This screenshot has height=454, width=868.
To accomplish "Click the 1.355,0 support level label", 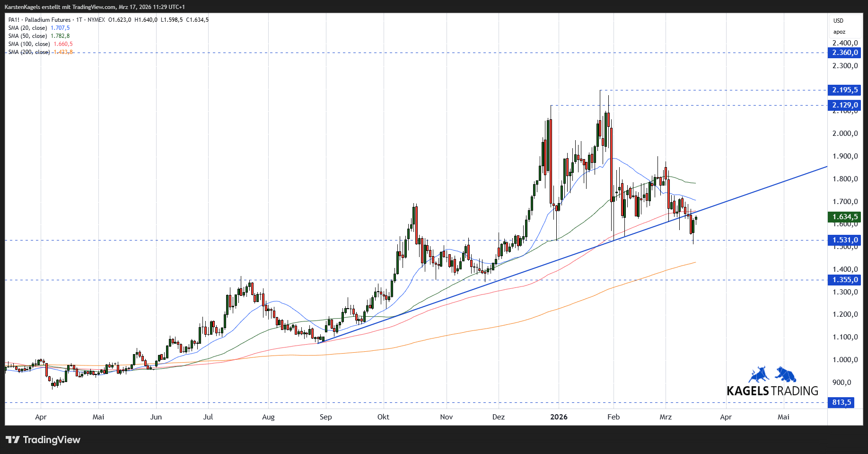I will click(x=844, y=280).
